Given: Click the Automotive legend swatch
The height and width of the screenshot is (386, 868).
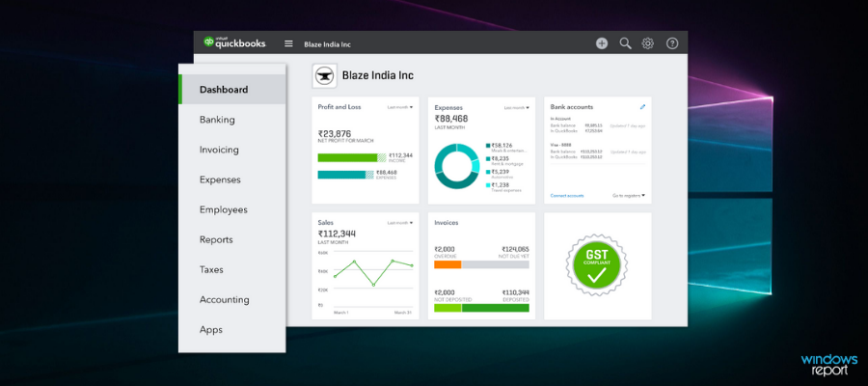Looking at the screenshot, I should (x=488, y=172).
